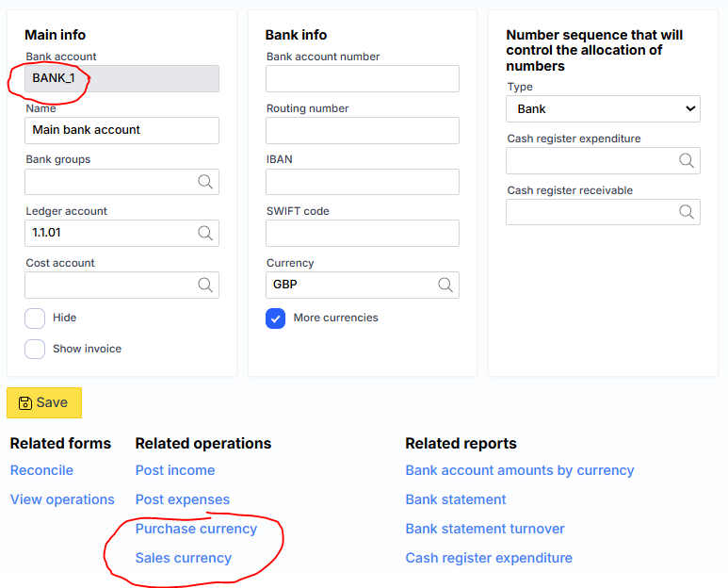Open the Reconcile form link
The width and height of the screenshot is (728, 588).
[41, 470]
